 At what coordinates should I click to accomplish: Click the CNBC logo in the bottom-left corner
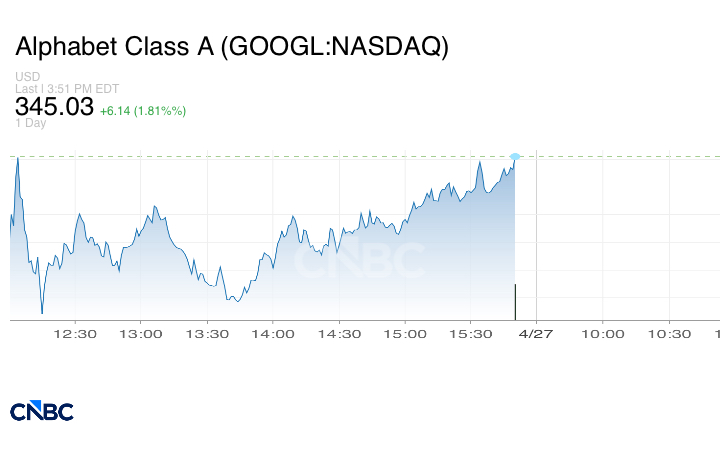coord(42,411)
